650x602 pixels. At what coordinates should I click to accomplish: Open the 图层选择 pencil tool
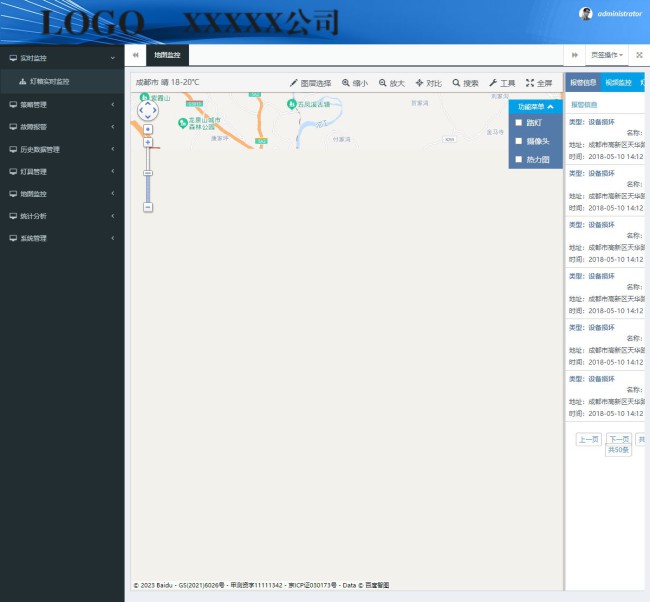tap(310, 83)
